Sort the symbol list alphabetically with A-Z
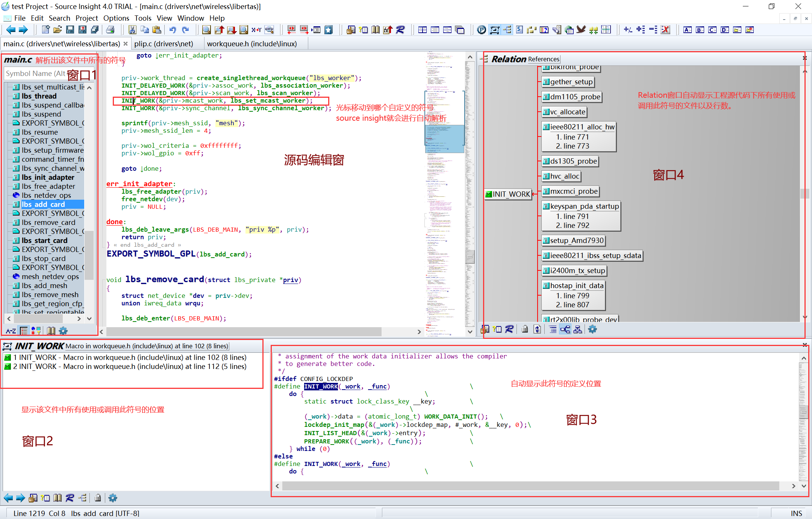Screen dimensions: 812x519 pos(11,331)
